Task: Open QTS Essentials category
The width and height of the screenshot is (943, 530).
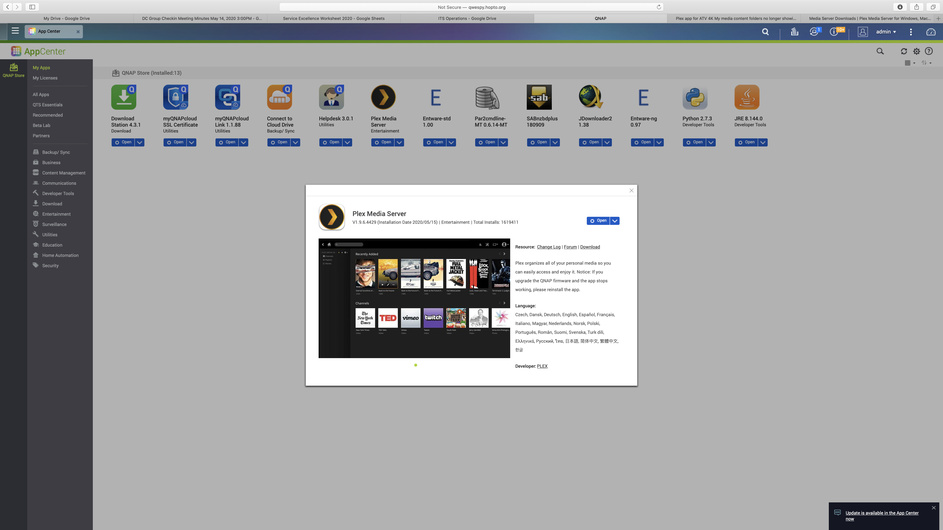Action: (48, 105)
